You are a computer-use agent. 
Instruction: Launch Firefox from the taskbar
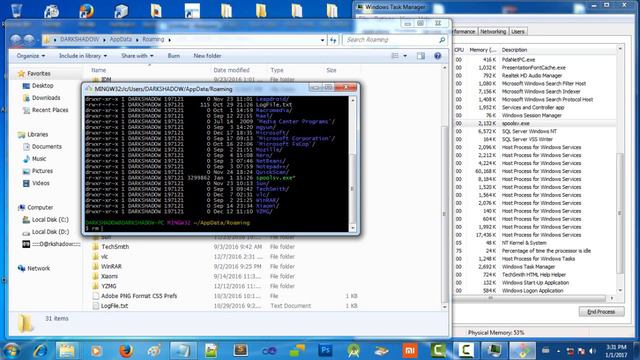tap(126, 351)
